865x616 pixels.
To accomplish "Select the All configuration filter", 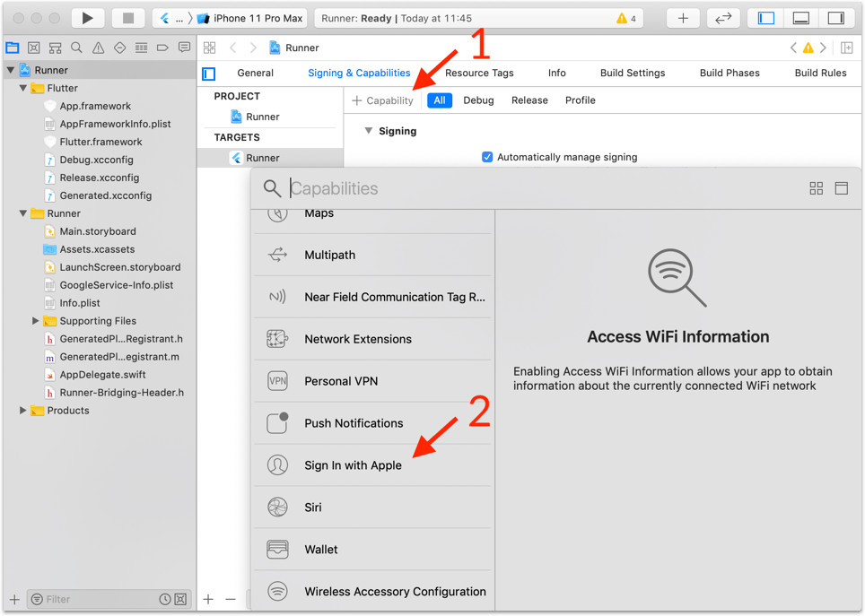I will tap(440, 100).
